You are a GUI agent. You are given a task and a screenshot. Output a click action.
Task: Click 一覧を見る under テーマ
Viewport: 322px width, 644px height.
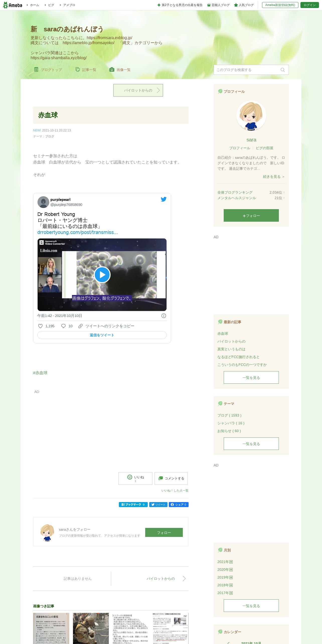point(251,444)
